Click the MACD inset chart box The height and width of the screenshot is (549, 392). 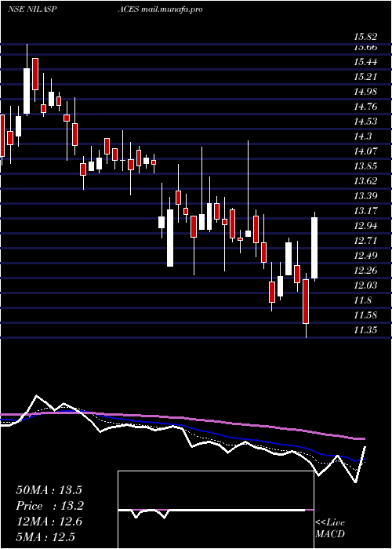tap(216, 510)
